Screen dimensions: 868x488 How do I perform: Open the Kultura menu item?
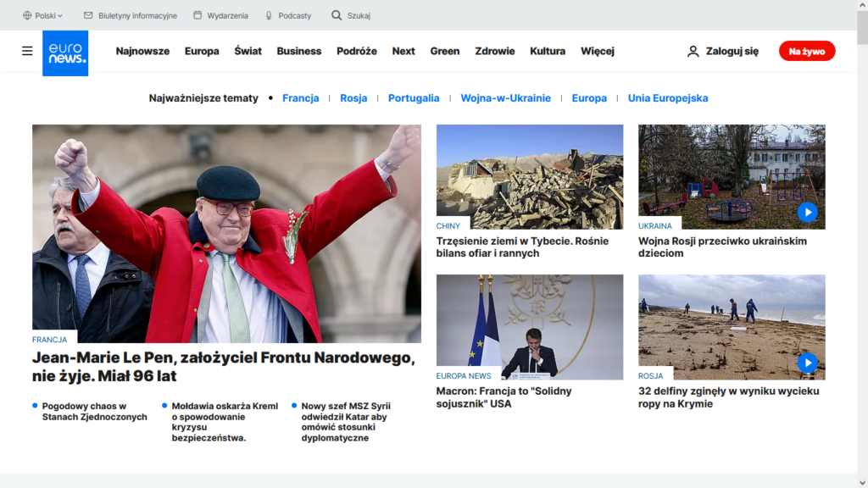(548, 51)
